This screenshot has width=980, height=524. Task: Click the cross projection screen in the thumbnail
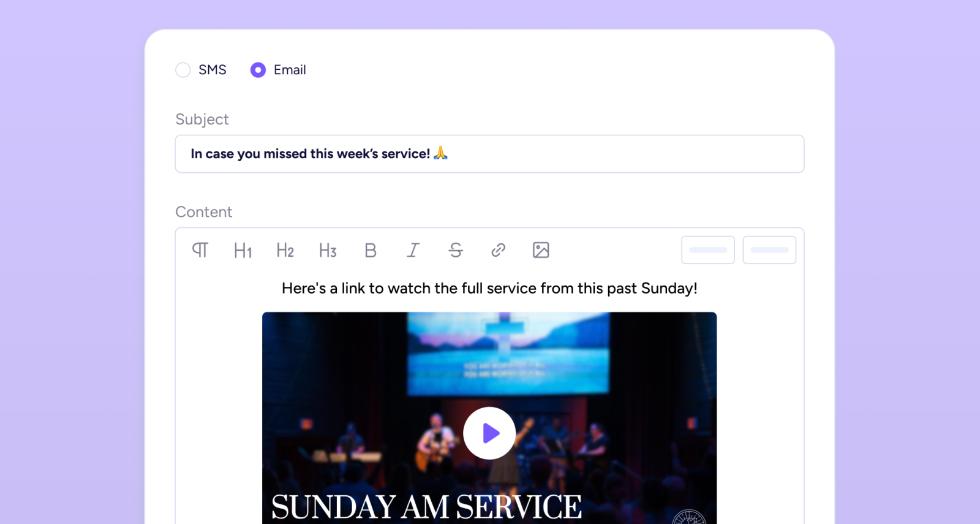508,352
